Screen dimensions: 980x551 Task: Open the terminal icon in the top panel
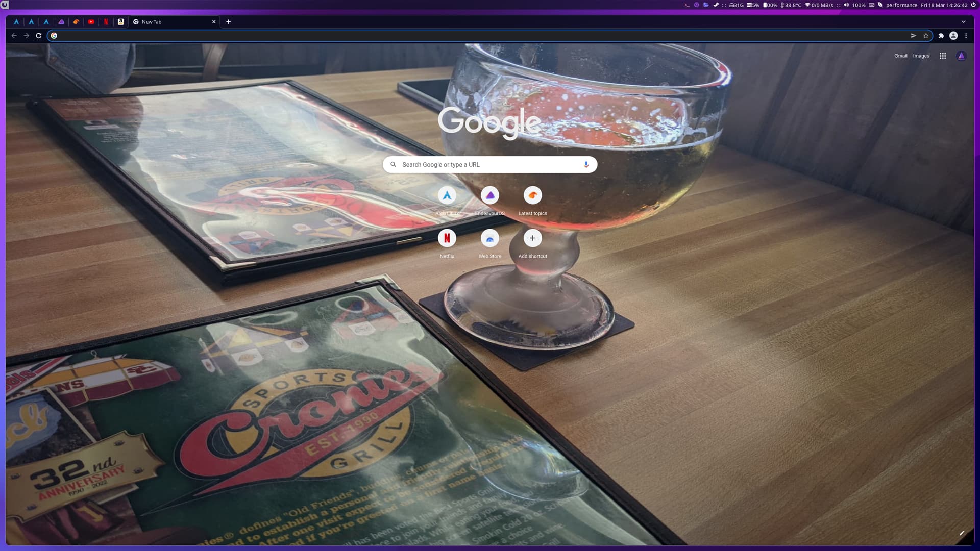[687, 5]
